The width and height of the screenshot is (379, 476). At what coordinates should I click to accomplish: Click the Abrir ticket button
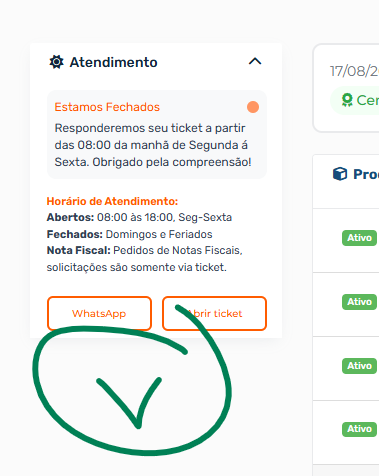214,313
